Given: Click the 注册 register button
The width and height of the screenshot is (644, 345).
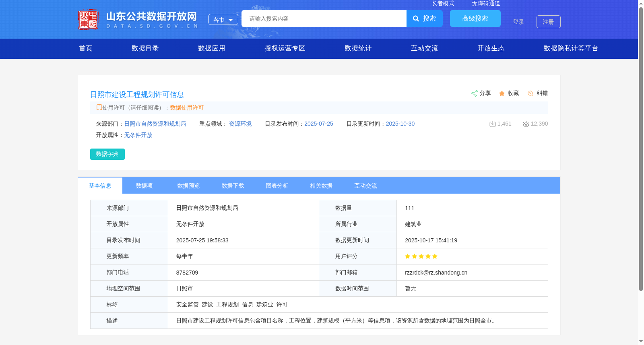Looking at the screenshot, I should 549,22.
